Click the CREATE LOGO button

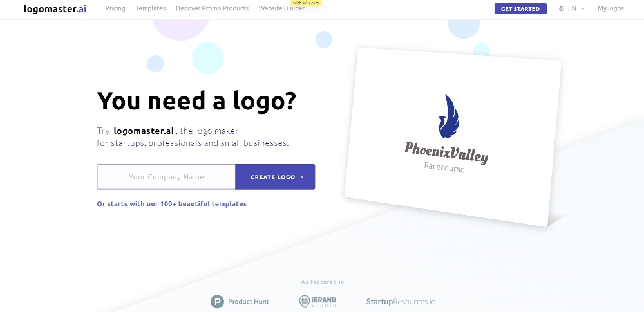click(x=275, y=177)
